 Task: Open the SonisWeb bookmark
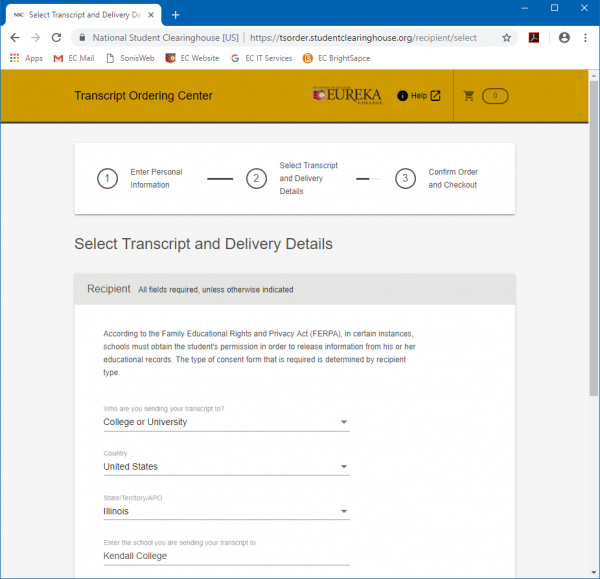tap(132, 58)
